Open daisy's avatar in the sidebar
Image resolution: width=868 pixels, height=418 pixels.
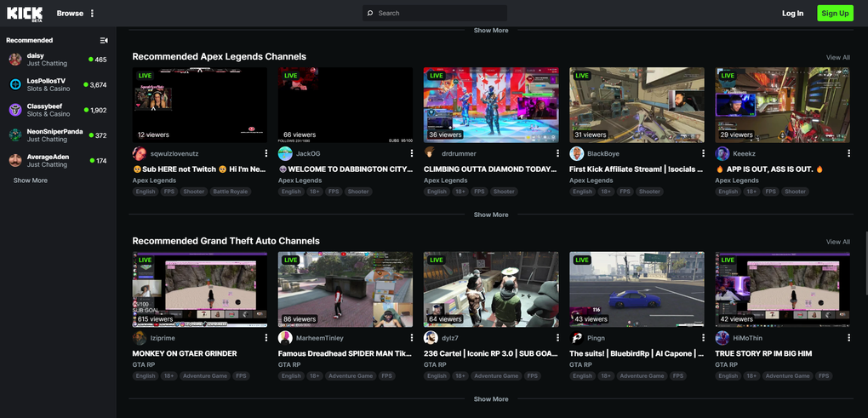point(15,60)
